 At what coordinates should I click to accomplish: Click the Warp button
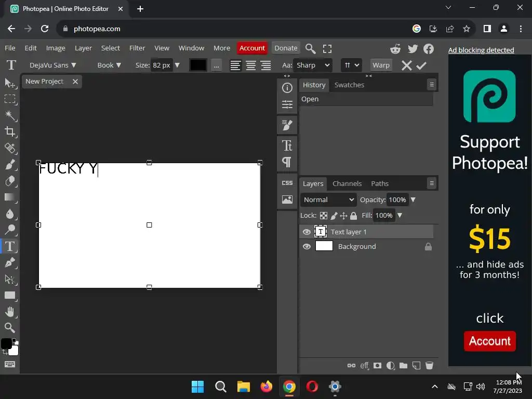pyautogui.click(x=381, y=65)
